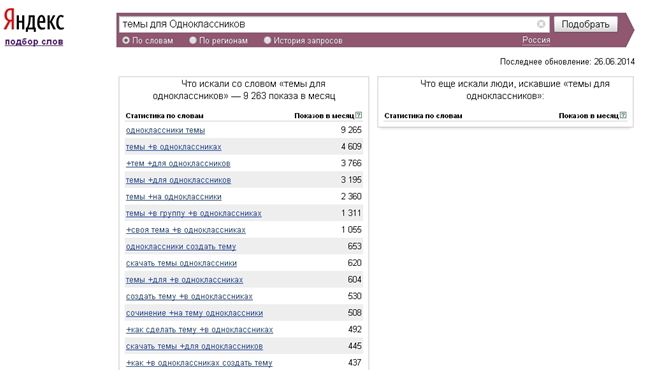
Task: Click the value '3 195' in the table
Action: 351,180
